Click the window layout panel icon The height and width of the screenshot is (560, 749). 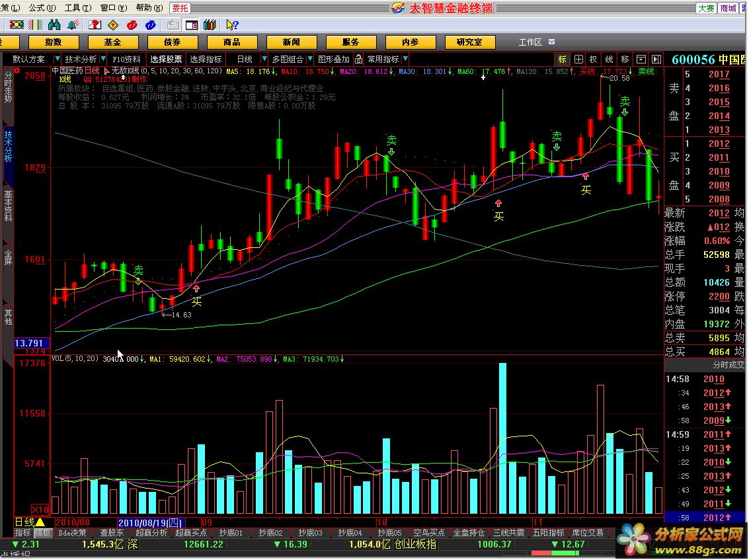point(192,25)
